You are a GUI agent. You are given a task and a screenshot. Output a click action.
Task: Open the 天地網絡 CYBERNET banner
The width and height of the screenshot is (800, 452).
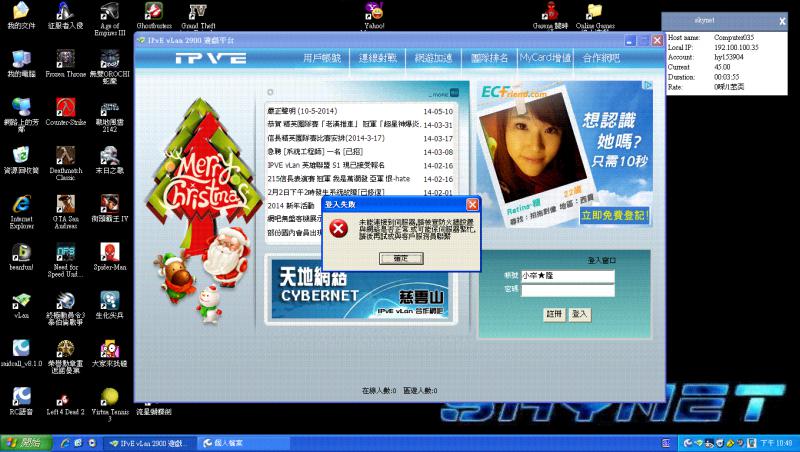[360, 289]
